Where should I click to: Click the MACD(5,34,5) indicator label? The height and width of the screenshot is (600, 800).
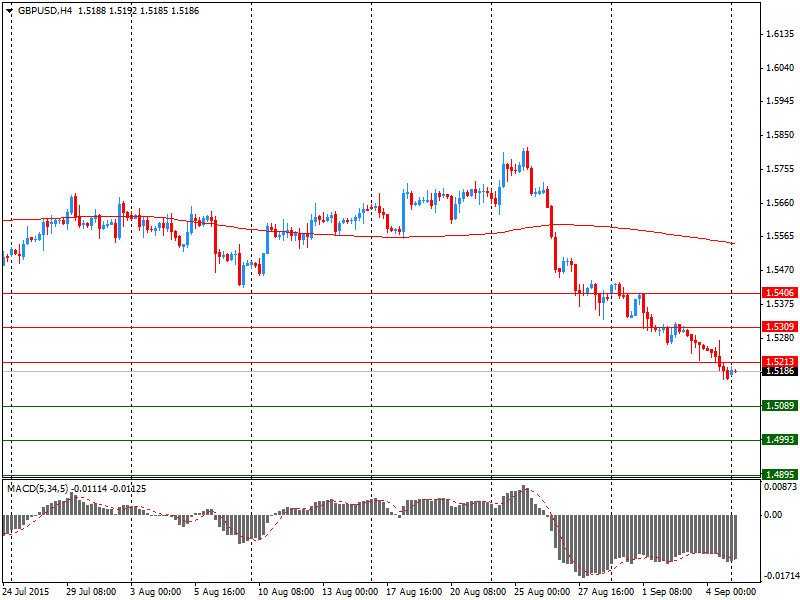[x=37, y=489]
